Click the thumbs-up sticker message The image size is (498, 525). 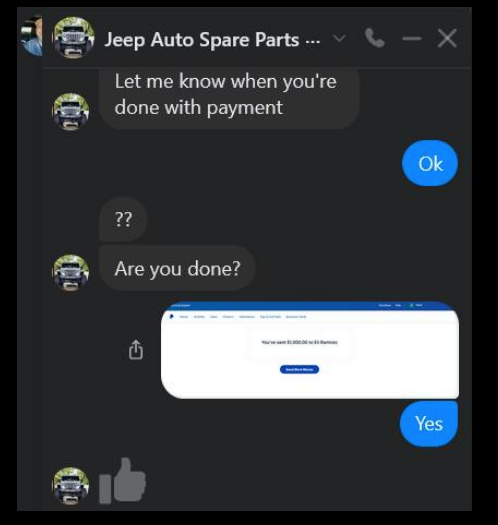coord(123,480)
